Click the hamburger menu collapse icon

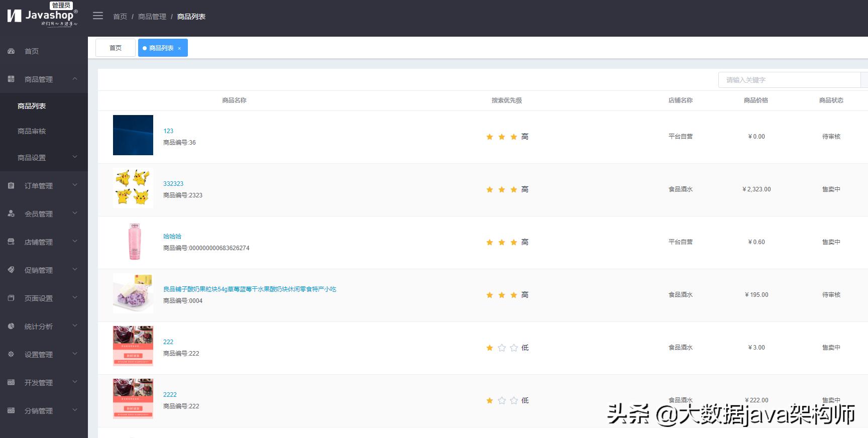pos(98,16)
